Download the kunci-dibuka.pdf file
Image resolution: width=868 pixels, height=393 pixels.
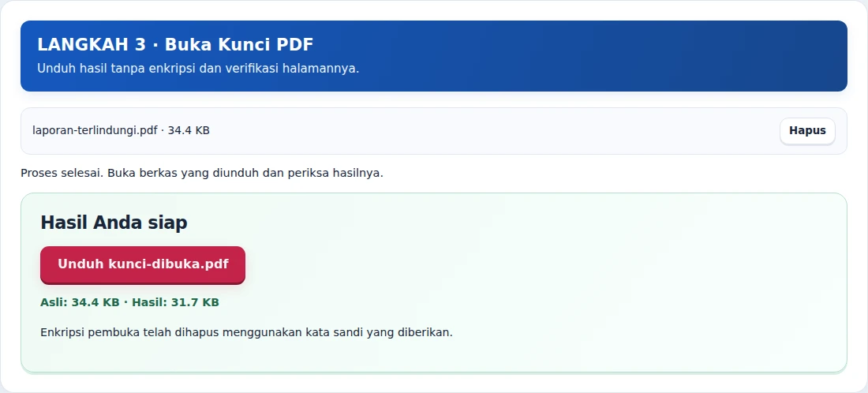click(x=143, y=264)
